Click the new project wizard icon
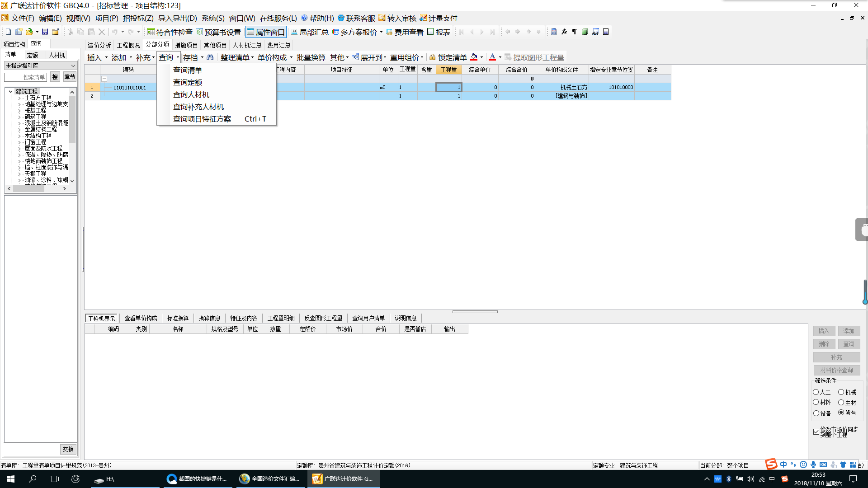This screenshot has width=868, height=488. click(19, 32)
